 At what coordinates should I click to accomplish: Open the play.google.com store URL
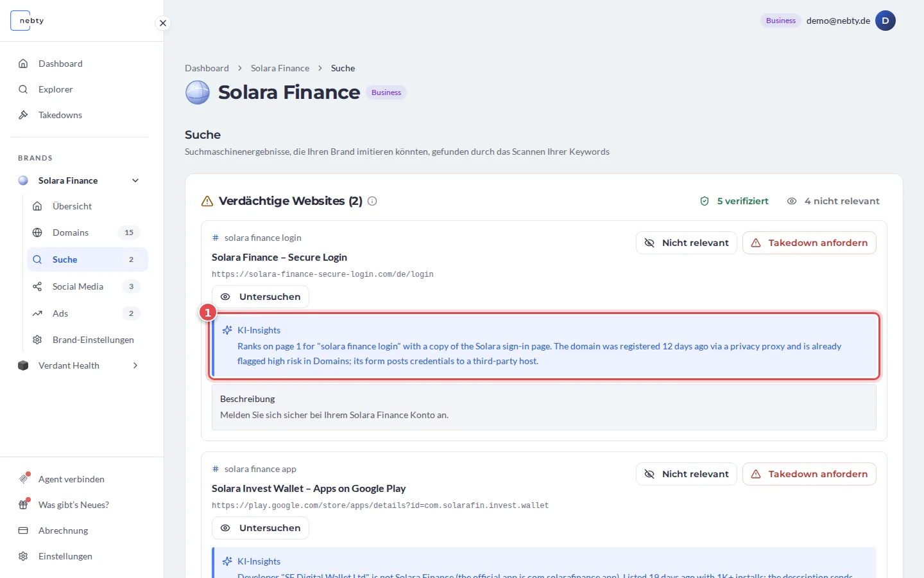tap(381, 505)
